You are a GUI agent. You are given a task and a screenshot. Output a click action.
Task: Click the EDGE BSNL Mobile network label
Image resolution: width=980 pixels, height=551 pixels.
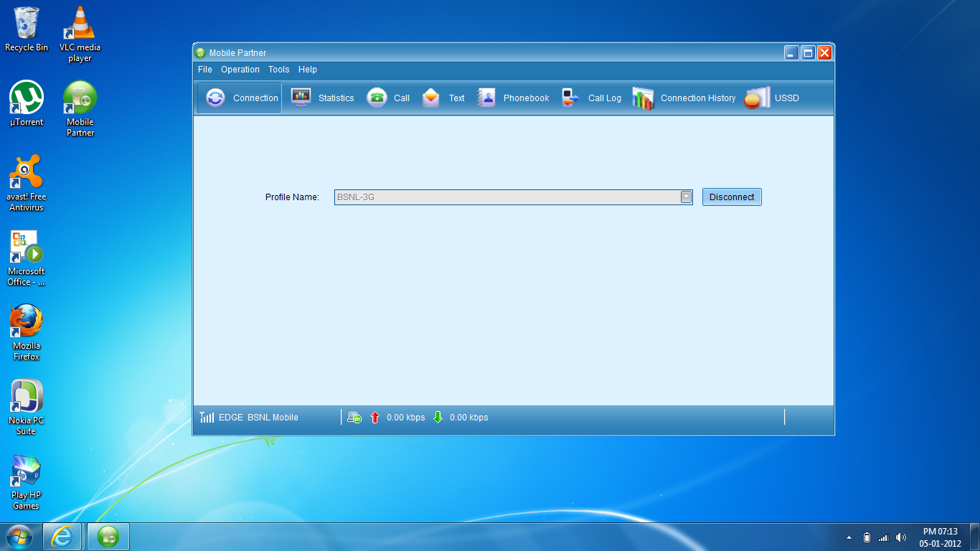[258, 418]
